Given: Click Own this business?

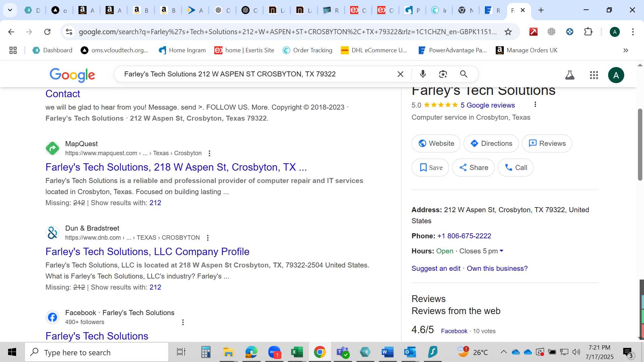Looking at the screenshot, I should click(x=497, y=268).
